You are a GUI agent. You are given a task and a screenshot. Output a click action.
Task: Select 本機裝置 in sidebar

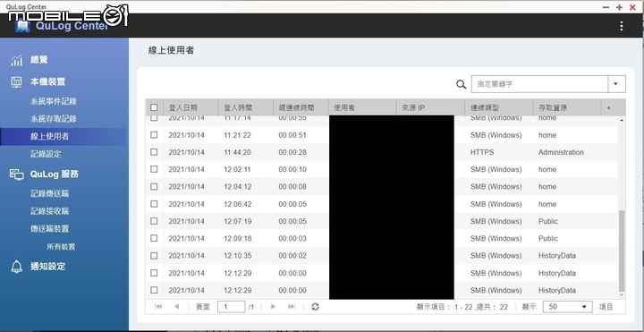[47, 82]
